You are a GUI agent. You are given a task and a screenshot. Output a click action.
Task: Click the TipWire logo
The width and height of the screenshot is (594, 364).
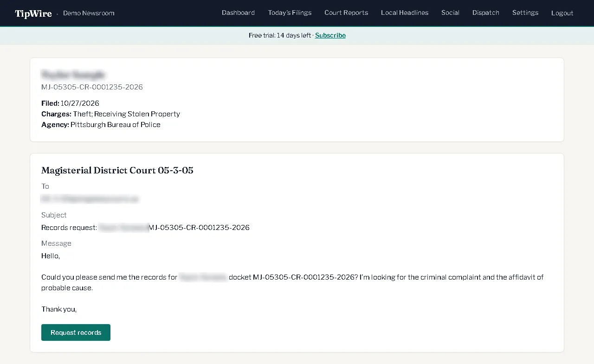33,13
